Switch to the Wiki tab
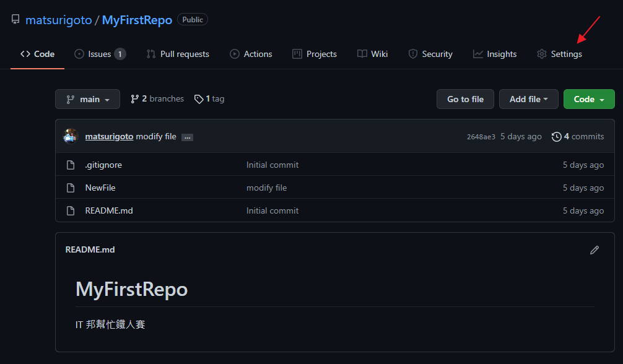The image size is (623, 364). [x=372, y=54]
